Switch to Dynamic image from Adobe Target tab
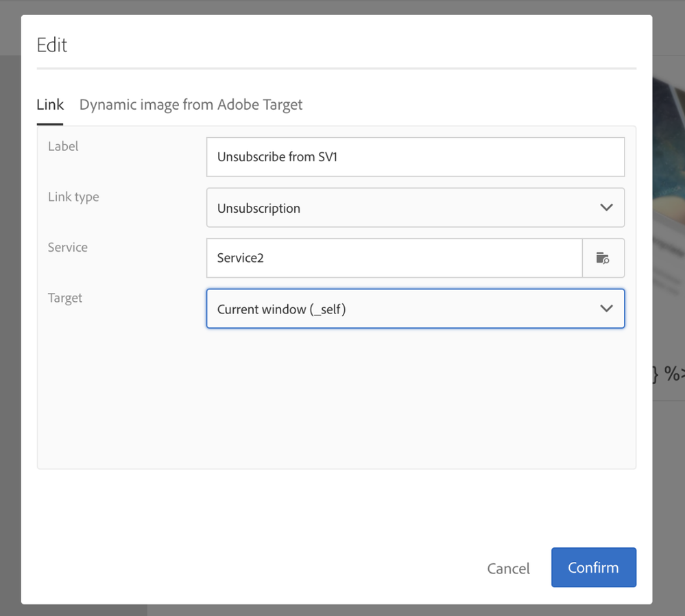The width and height of the screenshot is (685, 616). (191, 105)
